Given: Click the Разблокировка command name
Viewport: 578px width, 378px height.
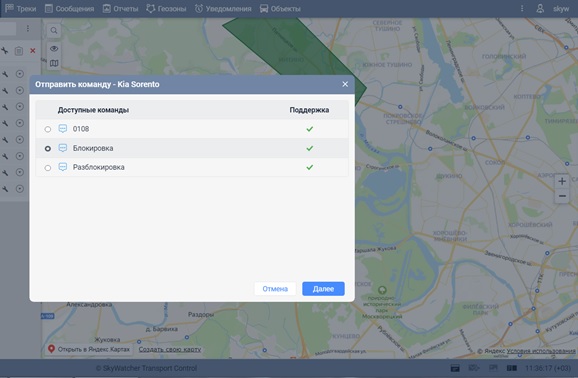Looking at the screenshot, I should pos(98,167).
